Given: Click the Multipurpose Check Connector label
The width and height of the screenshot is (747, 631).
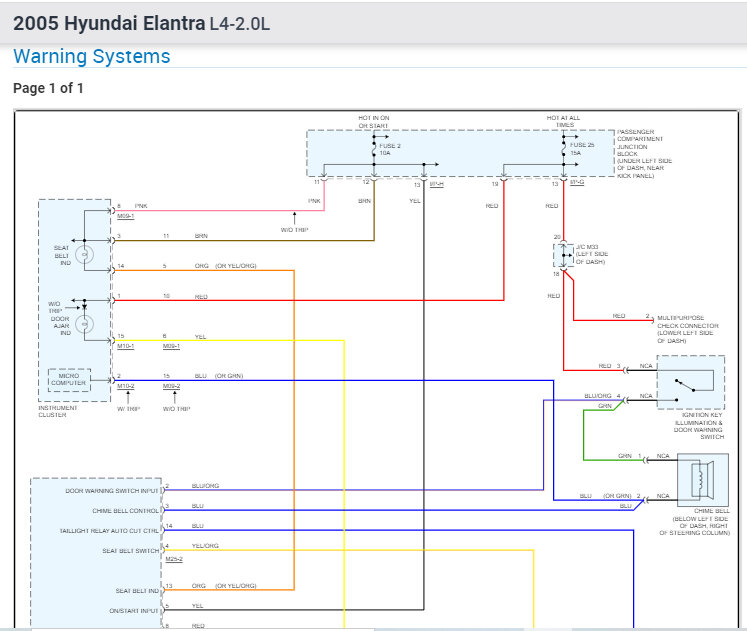Looking at the screenshot, I should point(688,329).
